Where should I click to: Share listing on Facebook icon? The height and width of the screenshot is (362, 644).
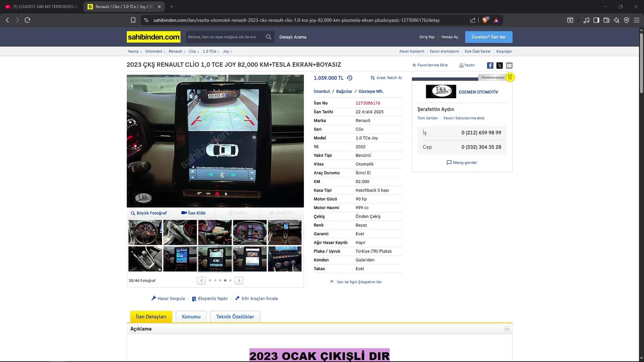(x=490, y=65)
